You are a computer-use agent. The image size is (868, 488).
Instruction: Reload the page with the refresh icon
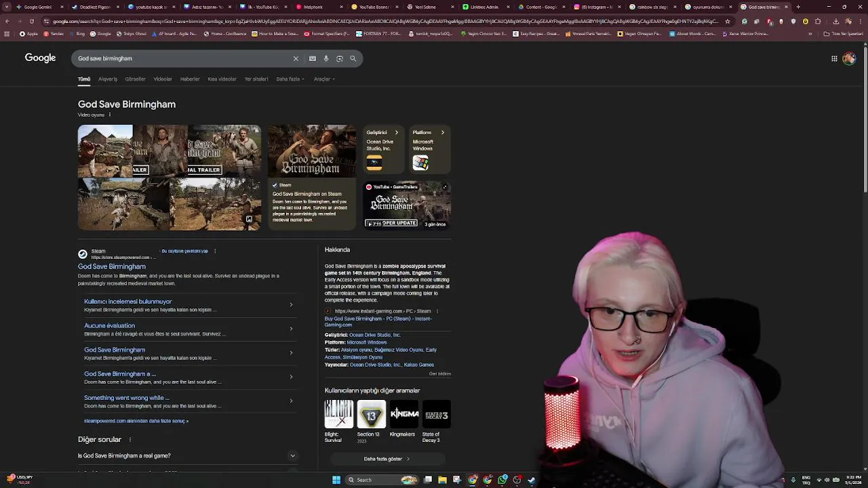pos(32,21)
